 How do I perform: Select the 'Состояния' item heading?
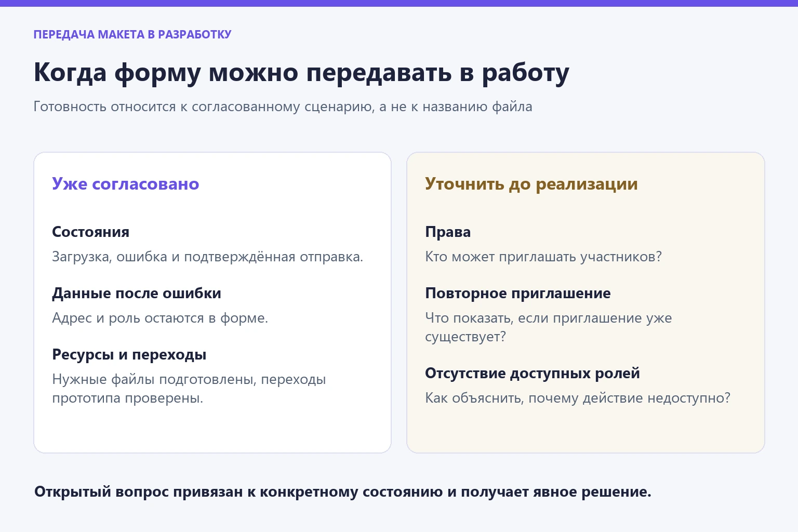[x=91, y=232]
